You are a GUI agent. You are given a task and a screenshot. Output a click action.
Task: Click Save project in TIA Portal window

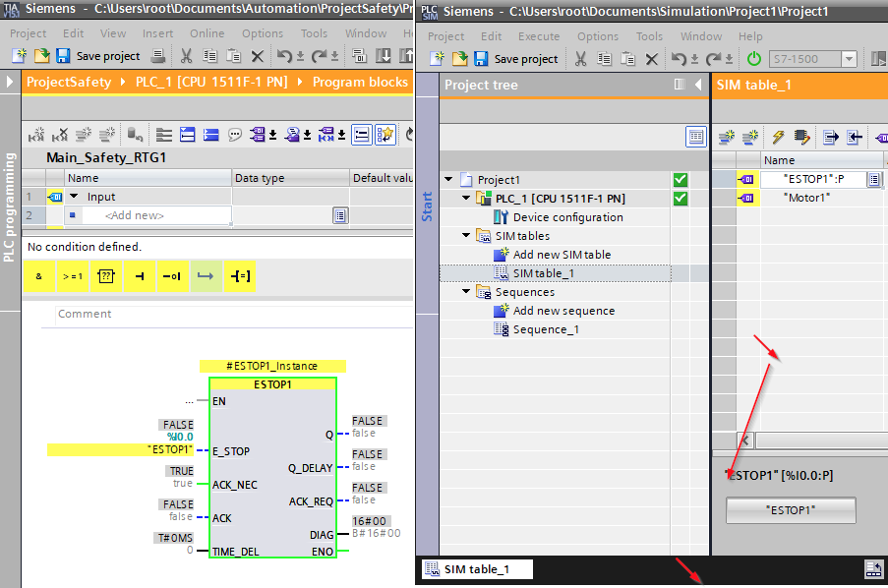[97, 56]
